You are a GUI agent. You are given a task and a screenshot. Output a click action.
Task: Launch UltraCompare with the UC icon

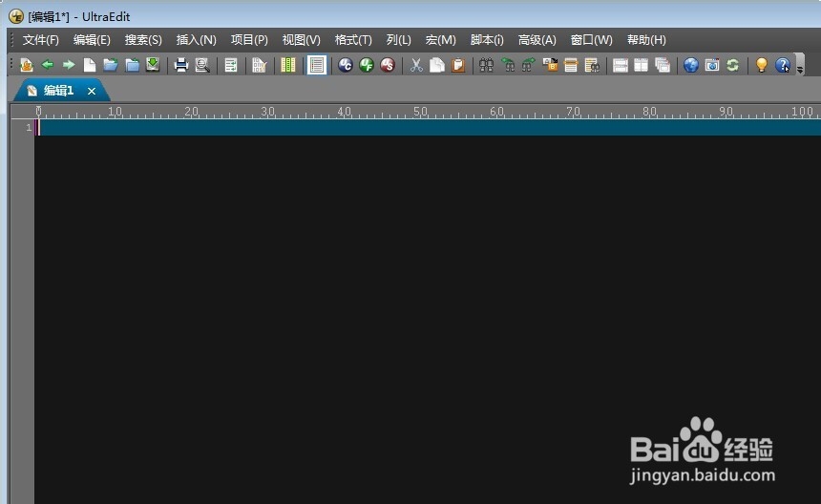[x=345, y=65]
